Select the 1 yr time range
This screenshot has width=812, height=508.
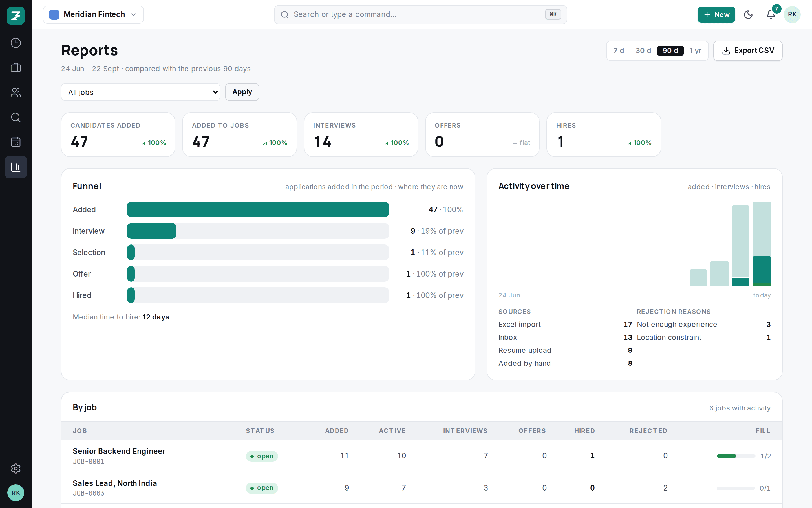click(x=695, y=51)
